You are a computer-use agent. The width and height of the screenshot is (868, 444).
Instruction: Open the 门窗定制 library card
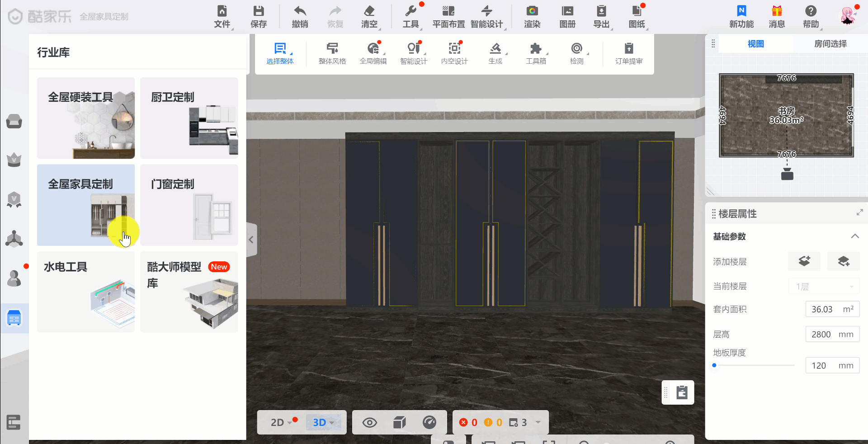189,205
